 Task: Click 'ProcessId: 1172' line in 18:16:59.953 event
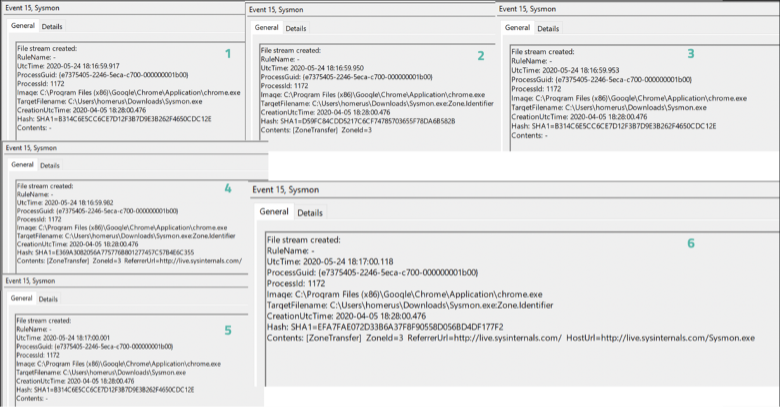[536, 89]
